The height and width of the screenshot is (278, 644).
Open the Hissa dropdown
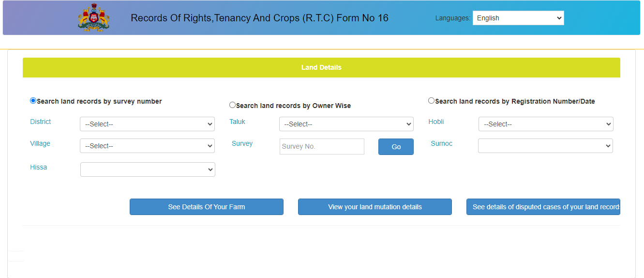(148, 170)
